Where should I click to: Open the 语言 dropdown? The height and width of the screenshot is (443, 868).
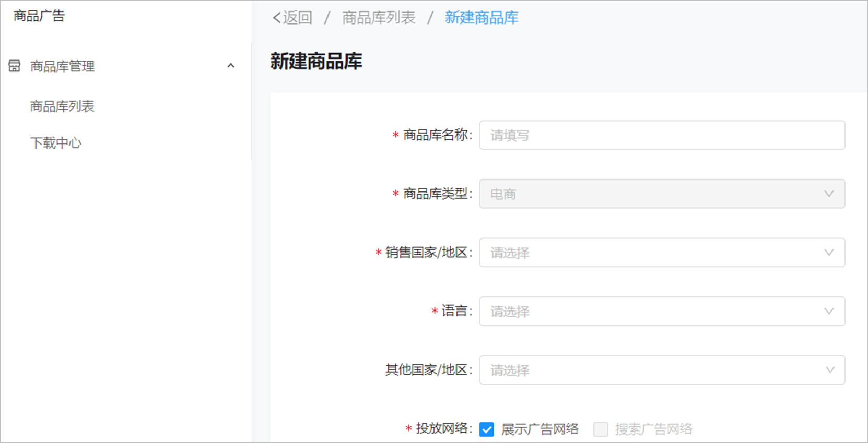pos(662,312)
